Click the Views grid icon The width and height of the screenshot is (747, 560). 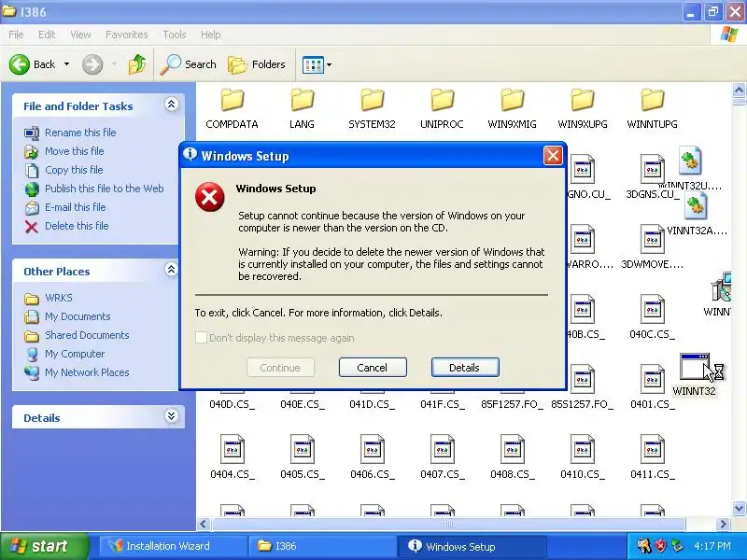click(x=313, y=64)
